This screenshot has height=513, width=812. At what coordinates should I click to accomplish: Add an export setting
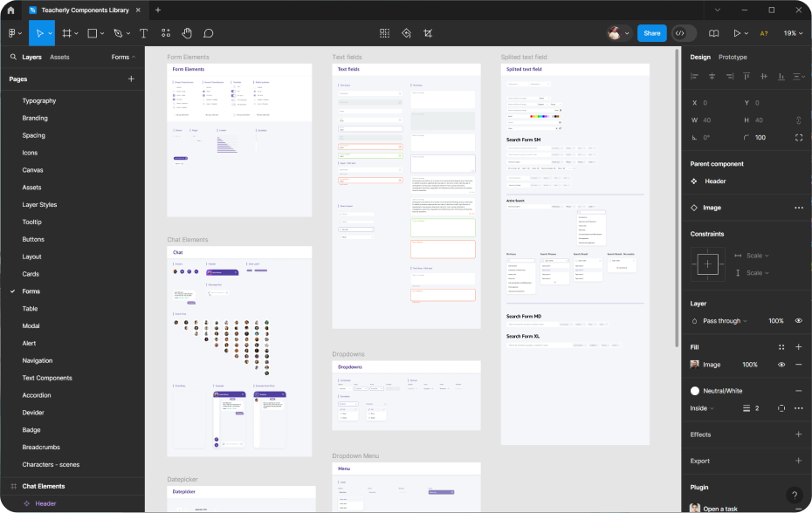pos(799,461)
